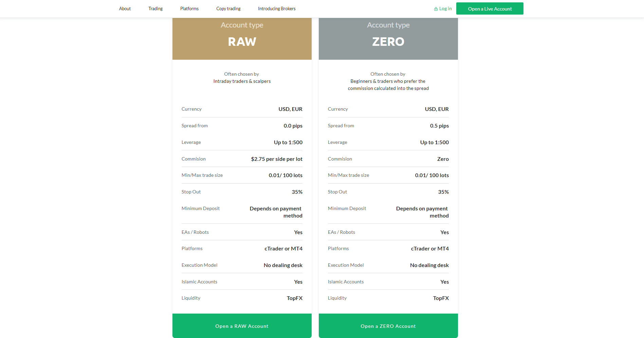Select the $2.75 per side per lot commission text
The height and width of the screenshot is (338, 644).
276,159
